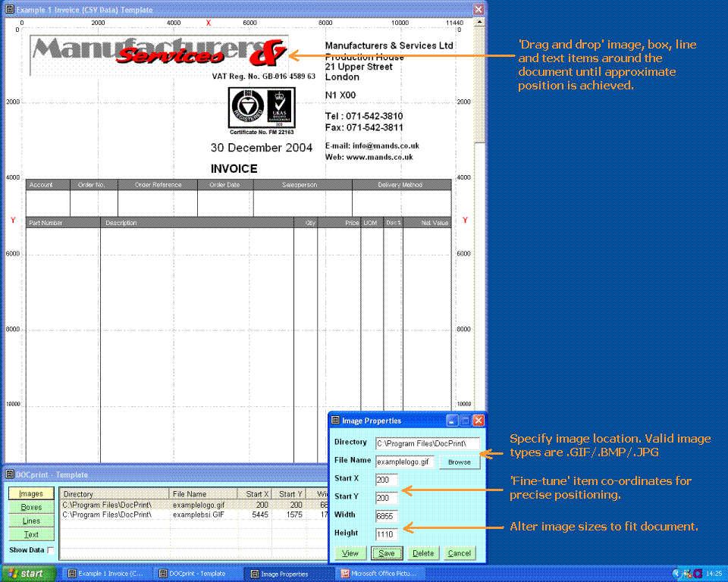The image size is (728, 582).
Task: Click the Manufacturers & Services logo image
Action: (x=159, y=55)
